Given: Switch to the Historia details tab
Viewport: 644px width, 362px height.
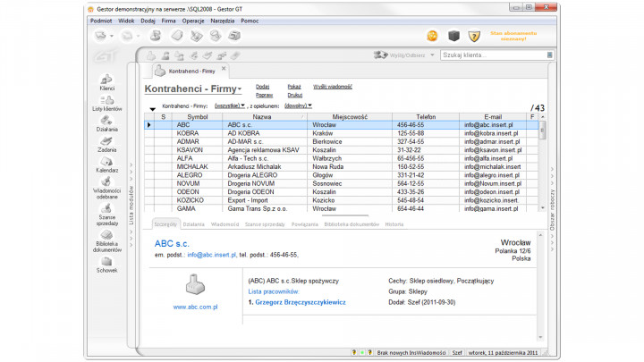Looking at the screenshot, I should coord(394,224).
